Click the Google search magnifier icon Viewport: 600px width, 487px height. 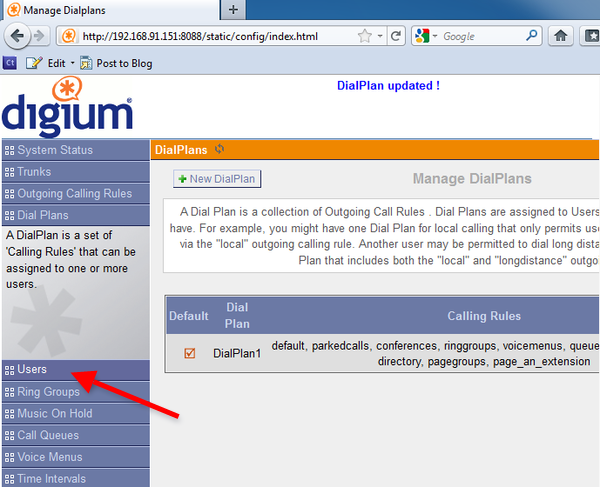click(531, 36)
